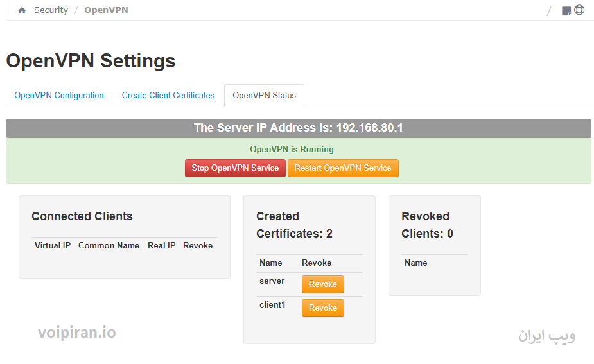Image resolution: width=594 pixels, height=364 pixels.
Task: Select the OpenVPN Status tab
Action: (264, 96)
